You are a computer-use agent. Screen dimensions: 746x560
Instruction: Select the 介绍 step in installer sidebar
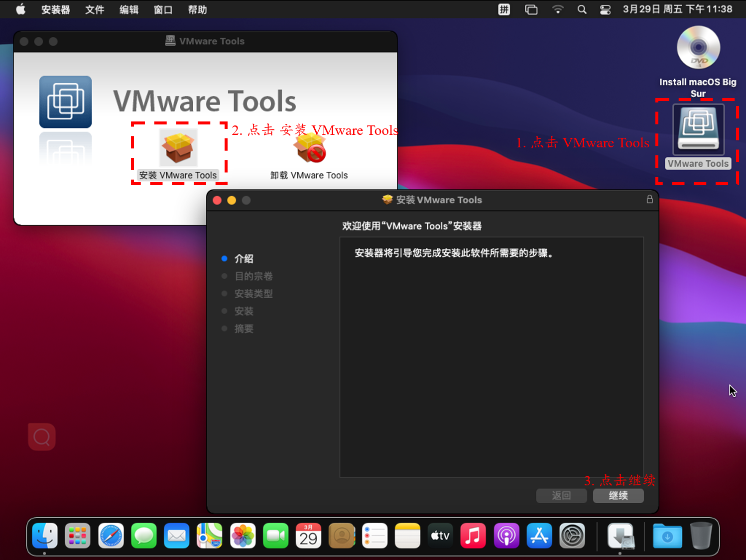(244, 259)
